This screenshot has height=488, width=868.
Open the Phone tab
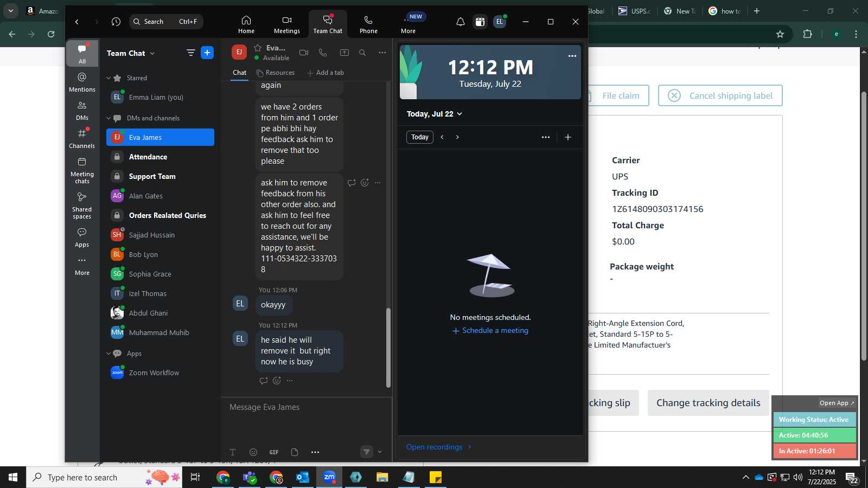[x=368, y=24]
